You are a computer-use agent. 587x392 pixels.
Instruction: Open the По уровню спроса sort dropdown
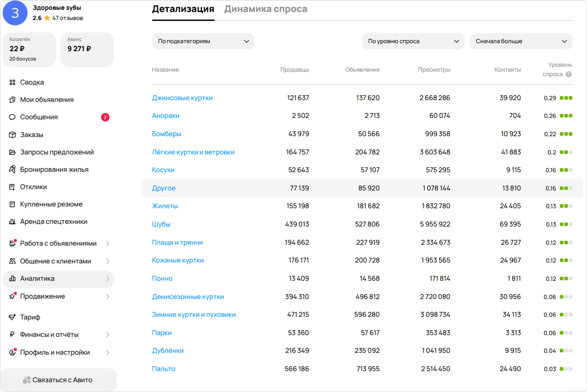point(413,41)
